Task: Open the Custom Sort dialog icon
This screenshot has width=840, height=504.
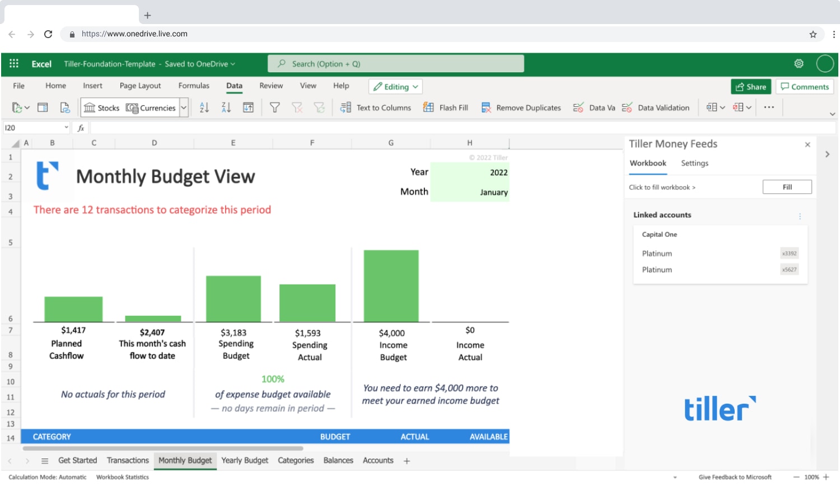Action: tap(248, 108)
